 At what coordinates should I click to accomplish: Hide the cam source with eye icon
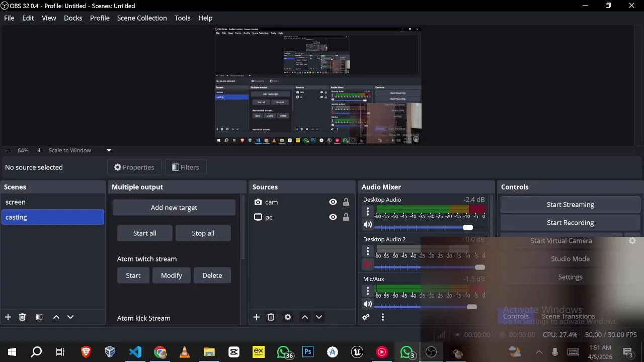pyautogui.click(x=333, y=202)
